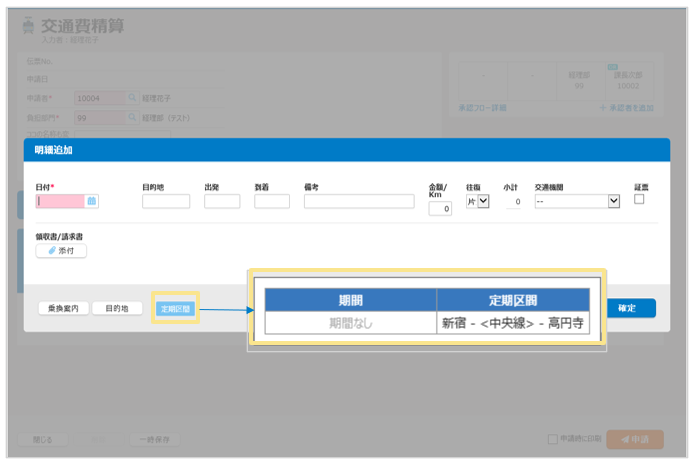Focus the 出発 input field
Image resolution: width=697 pixels, height=467 pixels.
(x=222, y=201)
